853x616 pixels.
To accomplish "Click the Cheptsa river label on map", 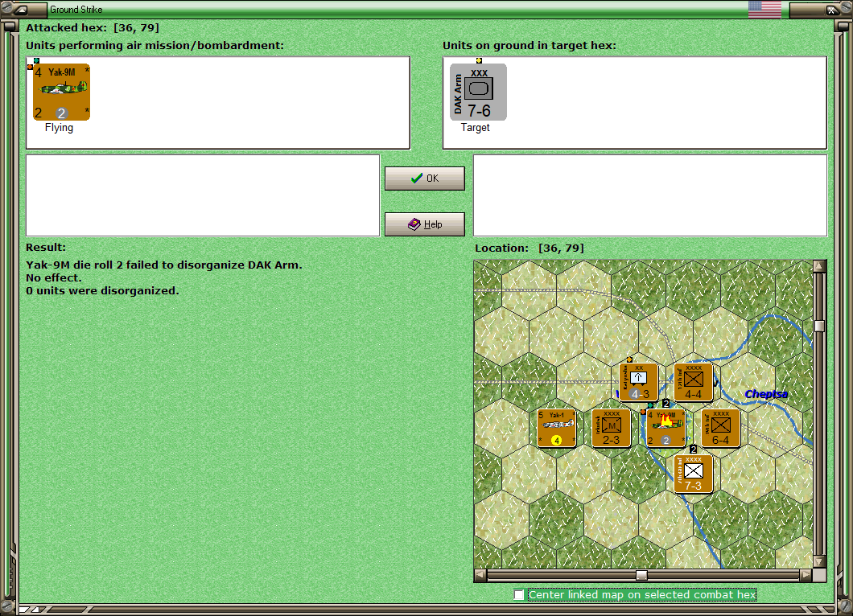I will click(x=766, y=393).
